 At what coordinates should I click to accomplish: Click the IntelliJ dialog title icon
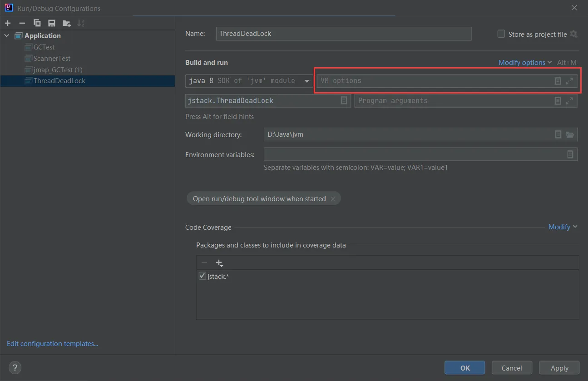(9, 8)
